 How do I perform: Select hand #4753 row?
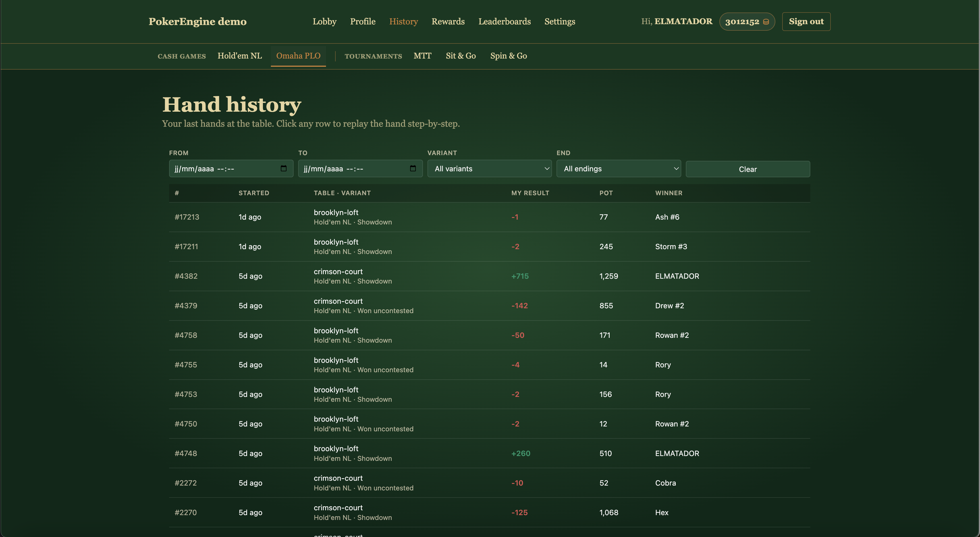(x=489, y=394)
